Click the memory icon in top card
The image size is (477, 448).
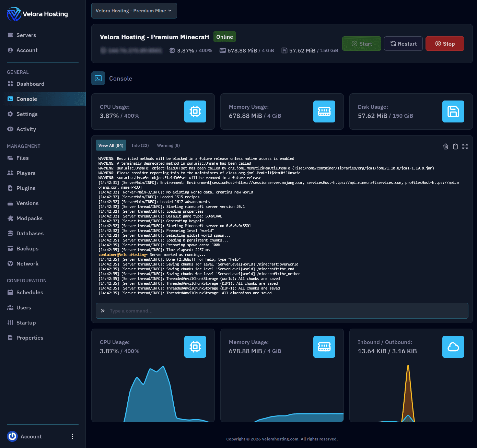(x=324, y=111)
